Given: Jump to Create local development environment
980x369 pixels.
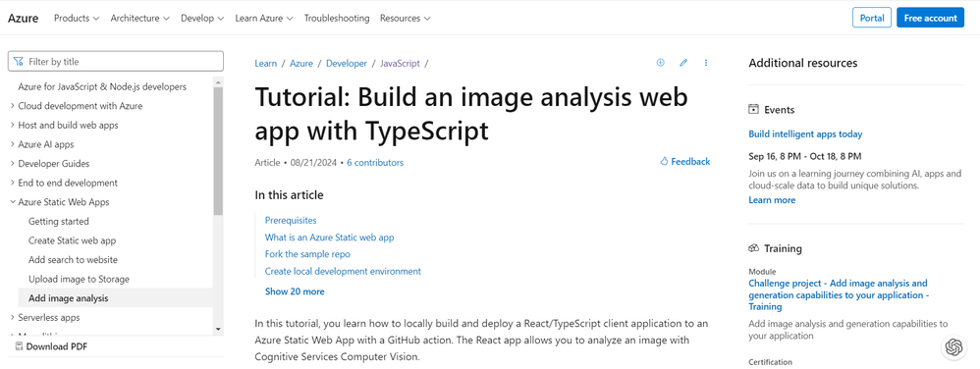Looking at the screenshot, I should click(343, 271).
